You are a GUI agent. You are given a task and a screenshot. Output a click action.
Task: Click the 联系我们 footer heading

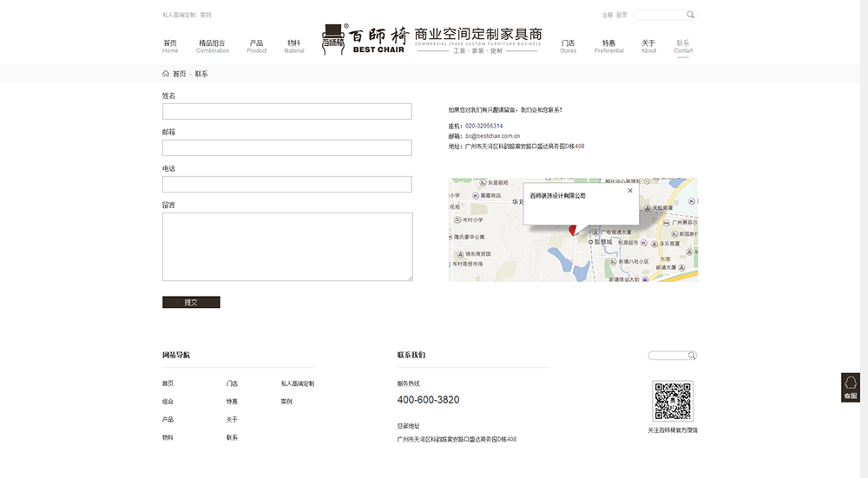(x=411, y=355)
